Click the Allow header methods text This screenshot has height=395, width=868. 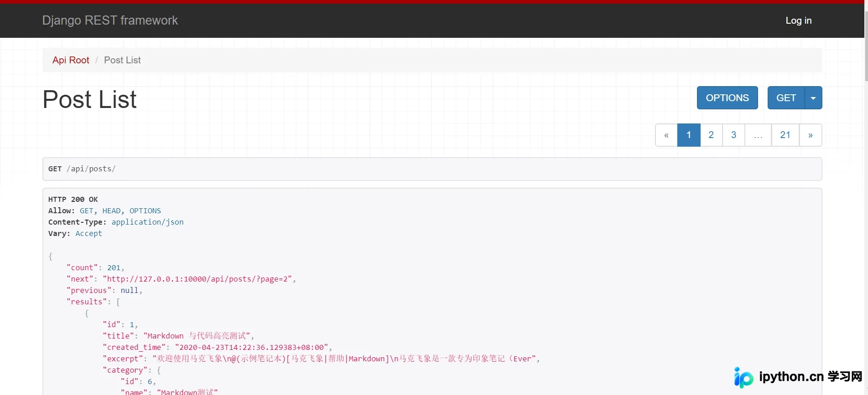(120, 211)
